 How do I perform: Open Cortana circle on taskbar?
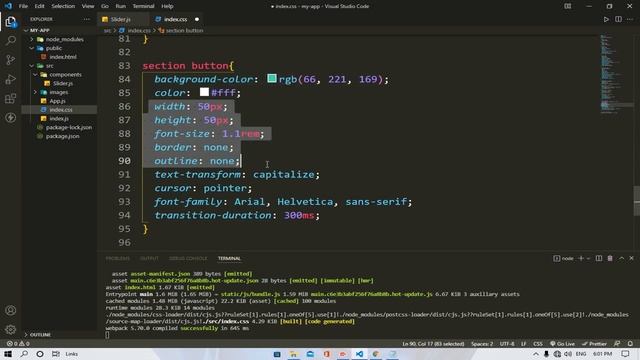(40, 354)
